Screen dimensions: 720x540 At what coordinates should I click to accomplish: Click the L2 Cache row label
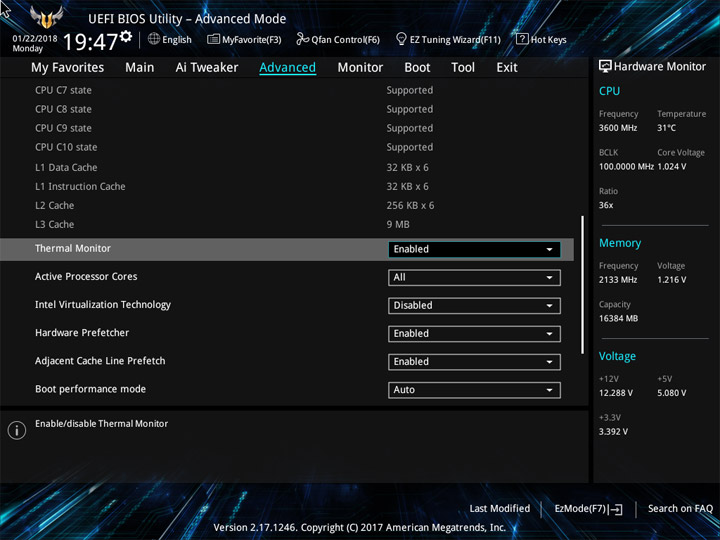pos(55,205)
